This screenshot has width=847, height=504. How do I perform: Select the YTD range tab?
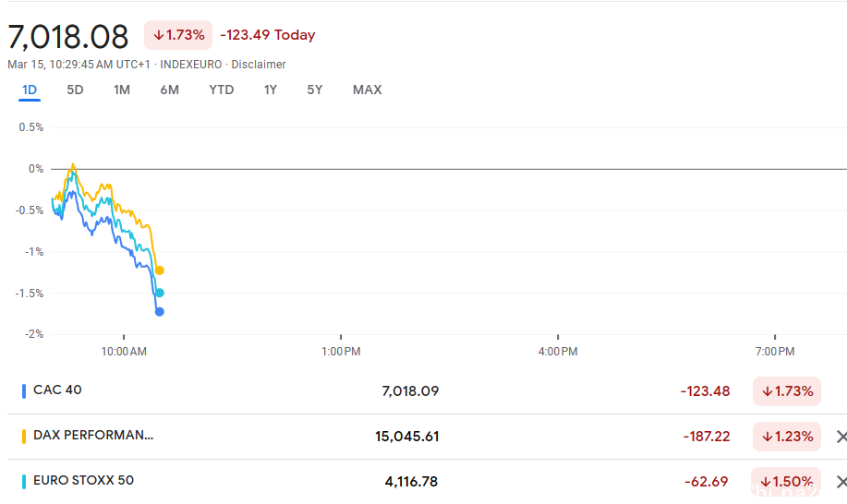pos(222,90)
